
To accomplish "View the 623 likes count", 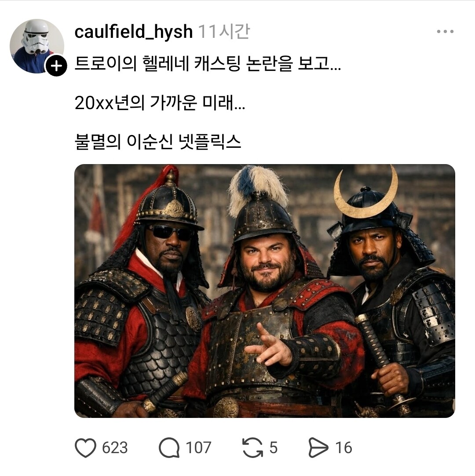I will pos(115,448).
